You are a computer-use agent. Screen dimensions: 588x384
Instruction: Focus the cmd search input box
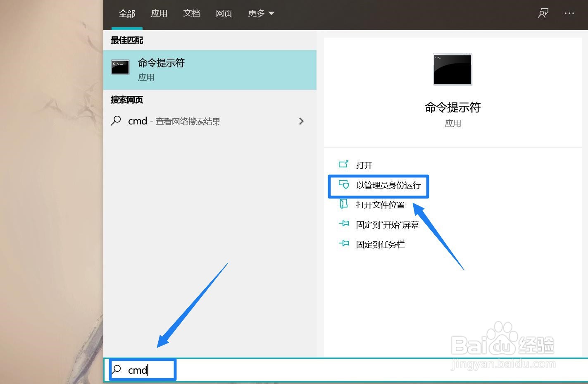[x=346, y=370]
